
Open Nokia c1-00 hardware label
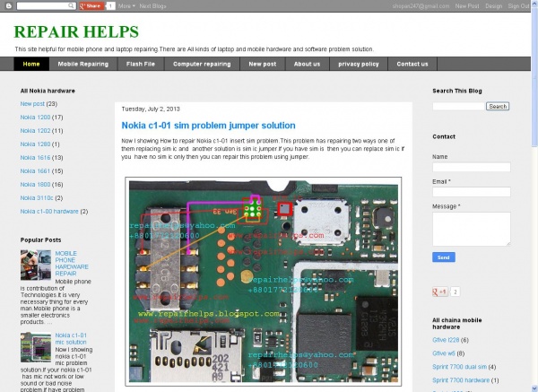(49, 212)
